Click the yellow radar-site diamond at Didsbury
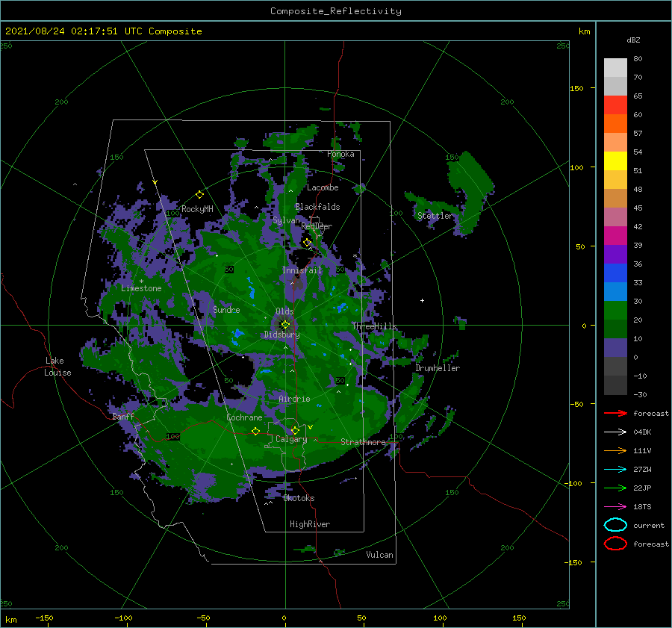The image size is (672, 628). coord(285,325)
